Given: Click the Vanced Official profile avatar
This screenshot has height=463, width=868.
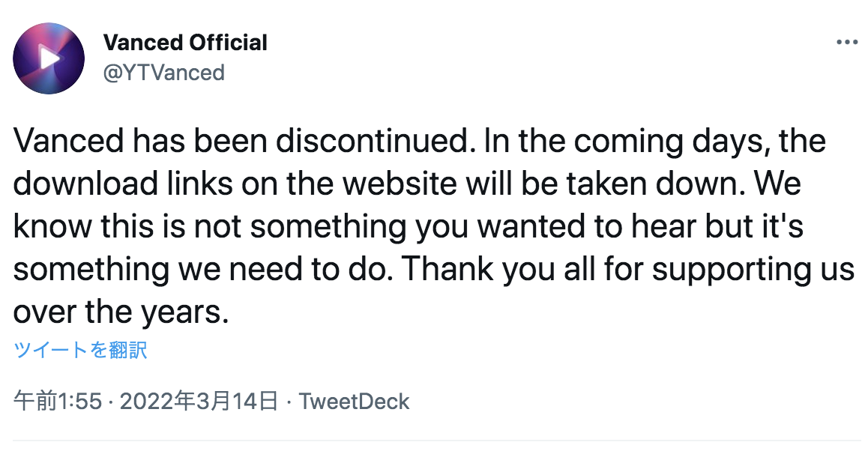Looking at the screenshot, I should [x=49, y=58].
